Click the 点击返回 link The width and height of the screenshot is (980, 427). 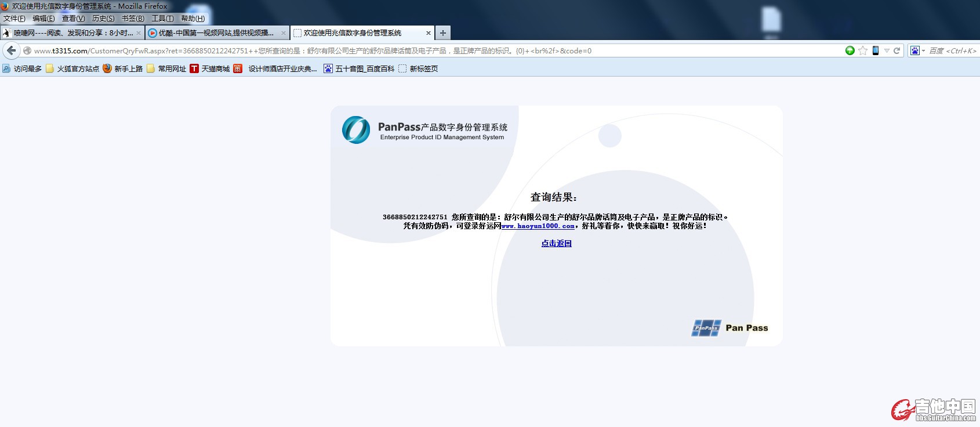556,244
